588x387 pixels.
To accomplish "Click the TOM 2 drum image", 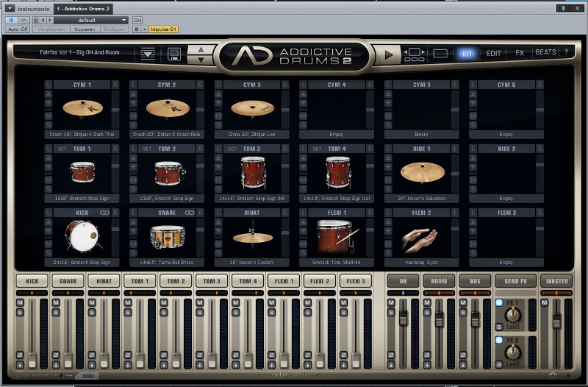I will pos(170,173).
